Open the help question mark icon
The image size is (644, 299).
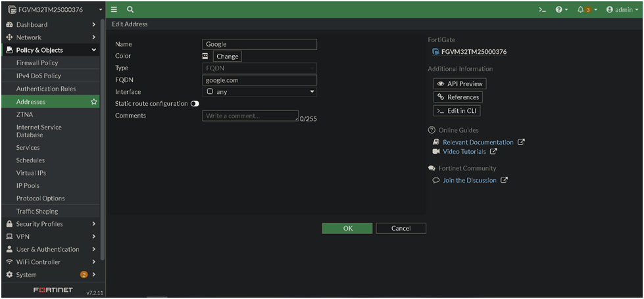coord(559,9)
